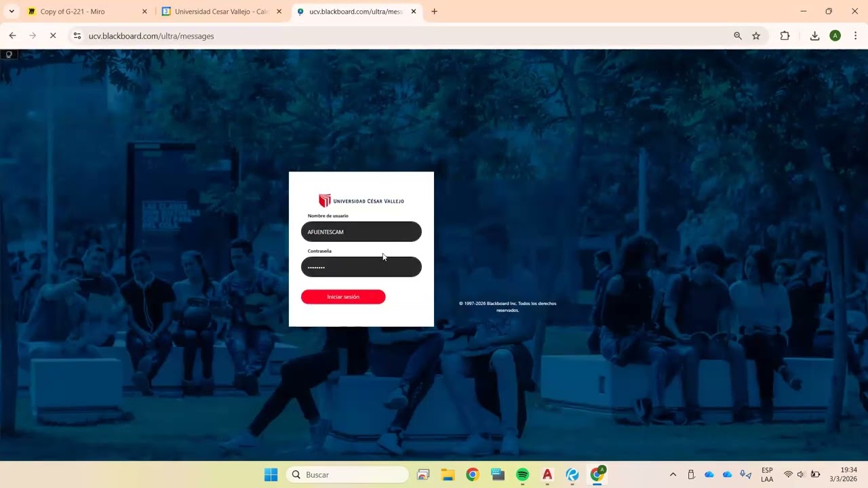
Task: Switch to the active Chrome profile window in taskbar
Action: pos(597,474)
